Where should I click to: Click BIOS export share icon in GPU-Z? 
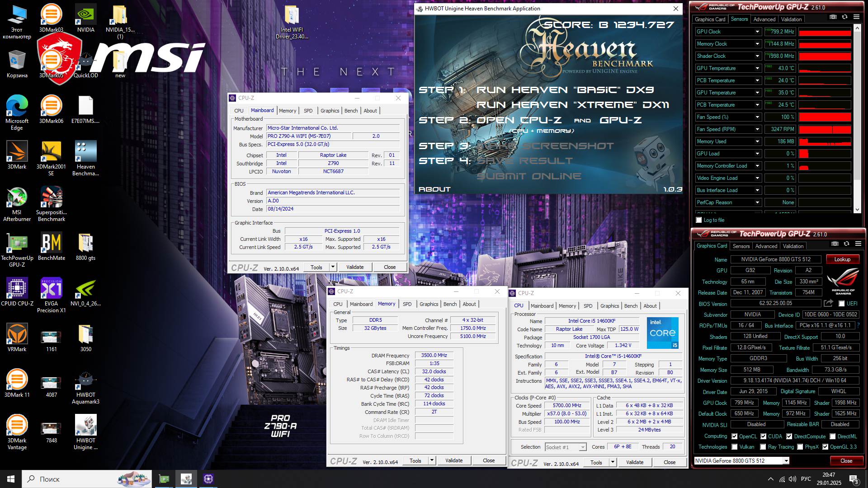pos(828,303)
